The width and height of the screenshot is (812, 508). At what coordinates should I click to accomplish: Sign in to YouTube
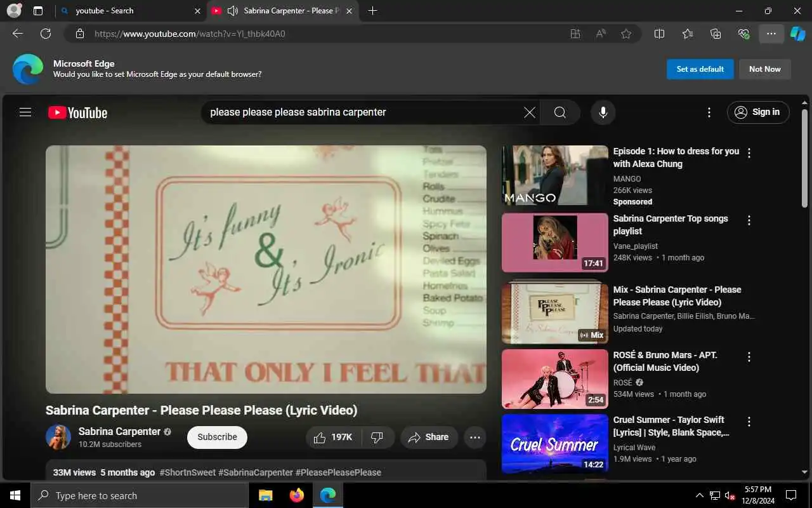(758, 112)
